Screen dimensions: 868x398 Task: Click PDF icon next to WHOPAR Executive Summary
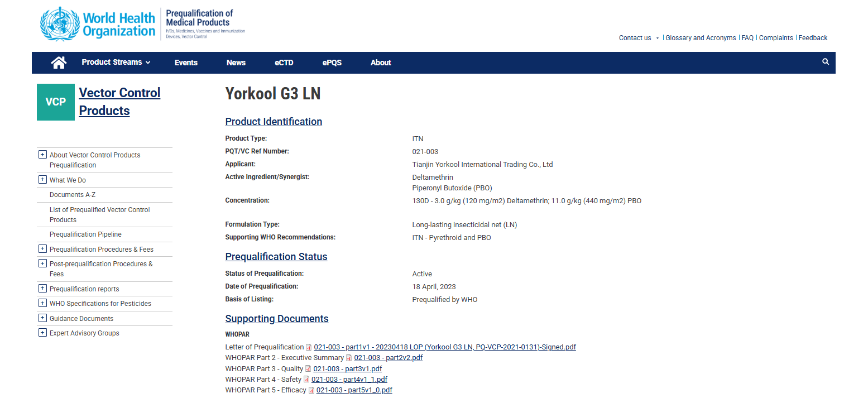point(349,358)
